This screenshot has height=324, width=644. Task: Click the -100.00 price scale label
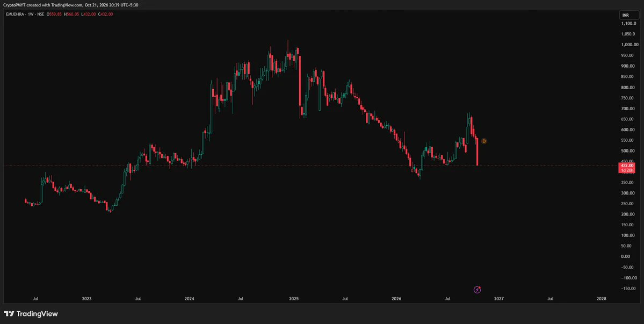[629, 278]
